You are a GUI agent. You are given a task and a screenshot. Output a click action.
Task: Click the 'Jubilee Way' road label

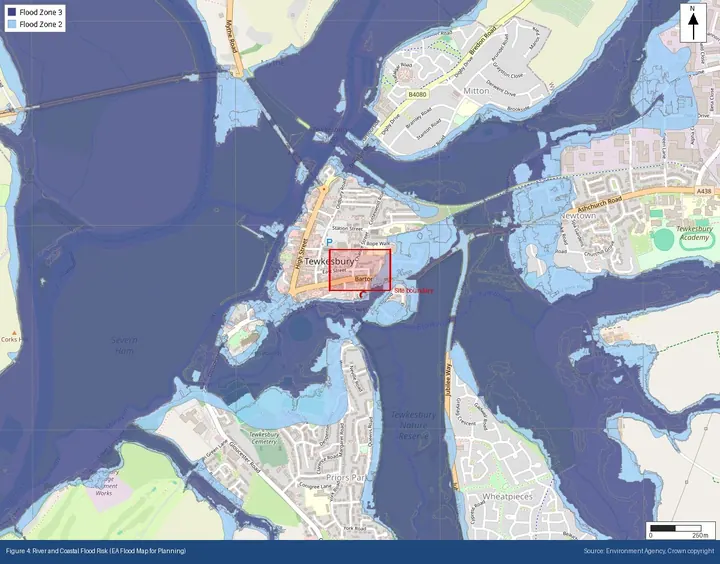[x=448, y=380]
